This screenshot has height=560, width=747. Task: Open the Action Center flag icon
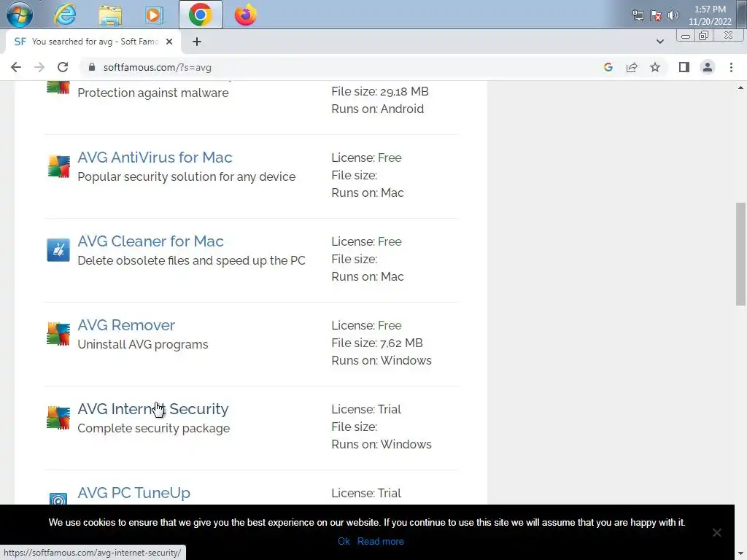coord(656,15)
